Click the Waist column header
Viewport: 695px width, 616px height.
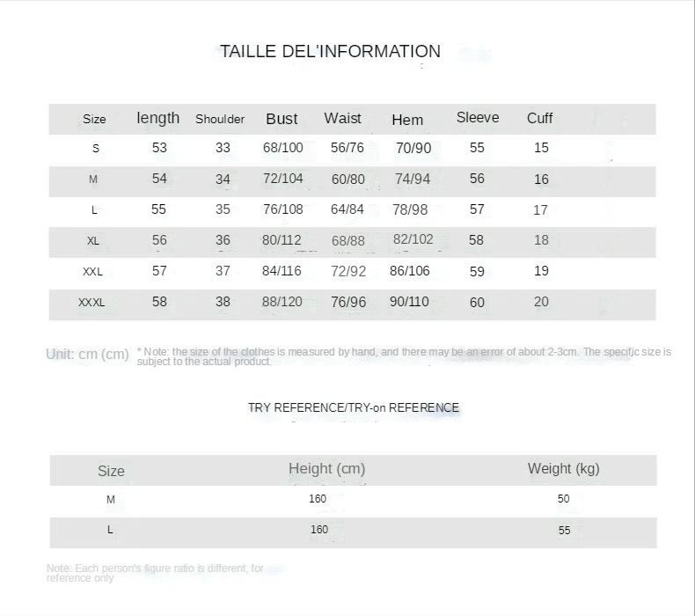(x=342, y=118)
